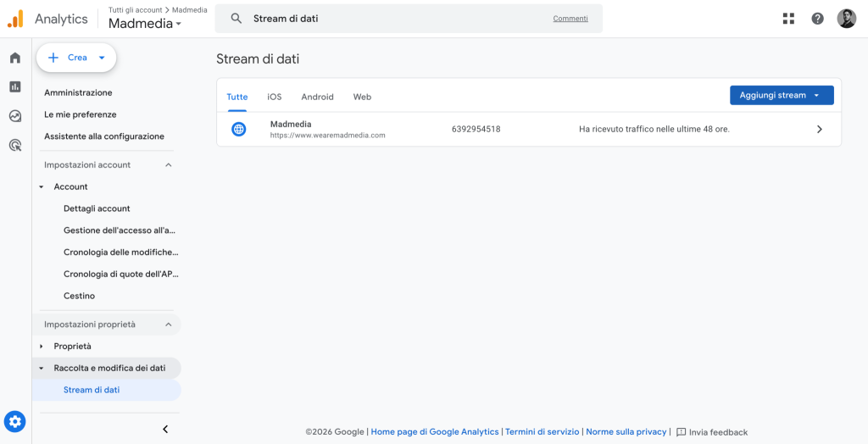Open the user profile avatar
868x444 pixels.
[x=847, y=19]
